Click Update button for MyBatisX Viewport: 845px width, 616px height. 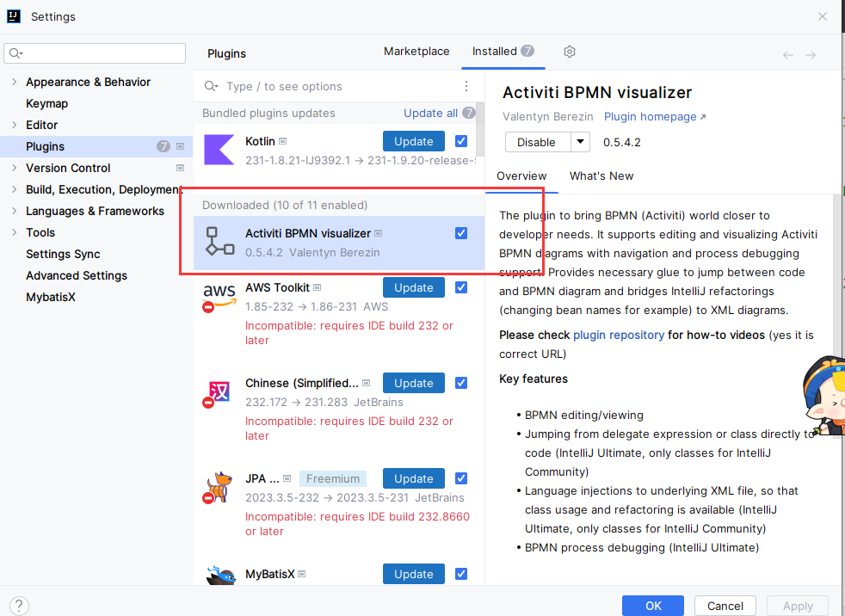click(x=414, y=574)
